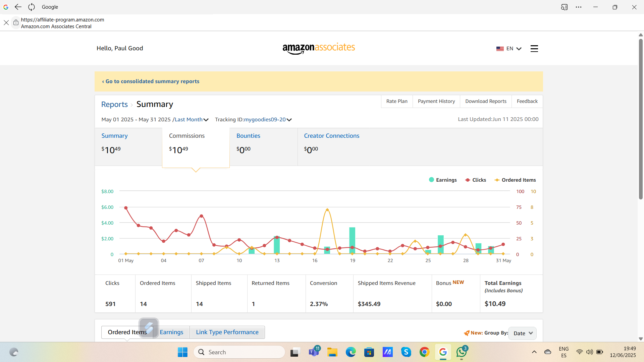This screenshot has height=362, width=644.
Task: Open the EN language dropdown
Action: (x=514, y=49)
